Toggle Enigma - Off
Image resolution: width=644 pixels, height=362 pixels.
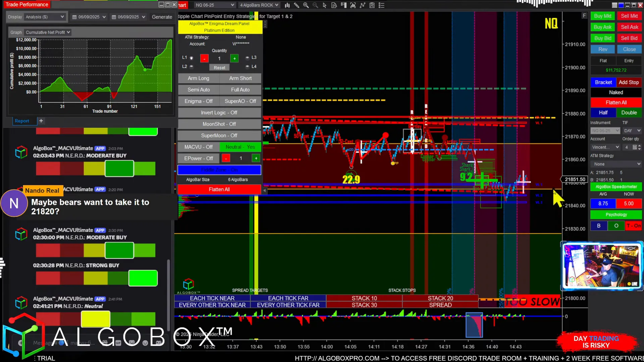[x=199, y=101]
